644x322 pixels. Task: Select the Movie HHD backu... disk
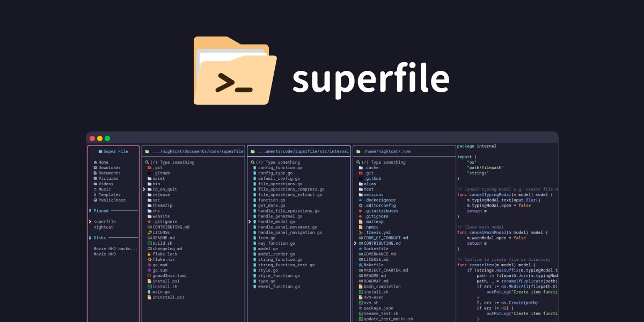point(115,248)
